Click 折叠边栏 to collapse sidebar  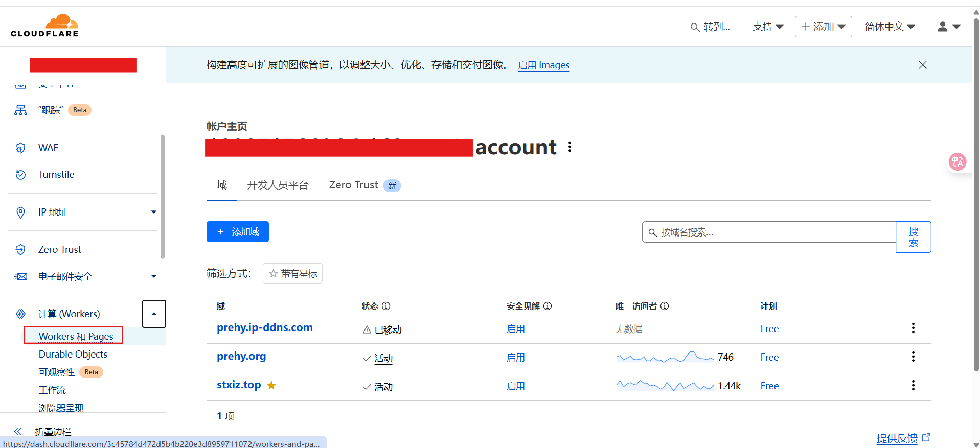[53, 432]
